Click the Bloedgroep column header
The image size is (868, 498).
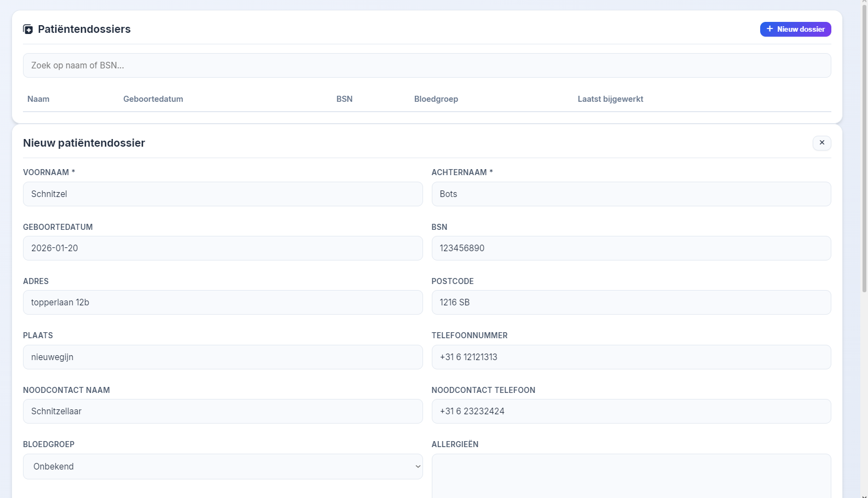(436, 99)
